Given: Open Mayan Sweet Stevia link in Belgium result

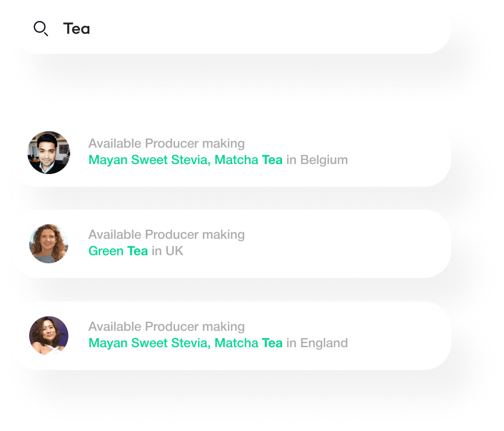Looking at the screenshot, I should pos(149,160).
